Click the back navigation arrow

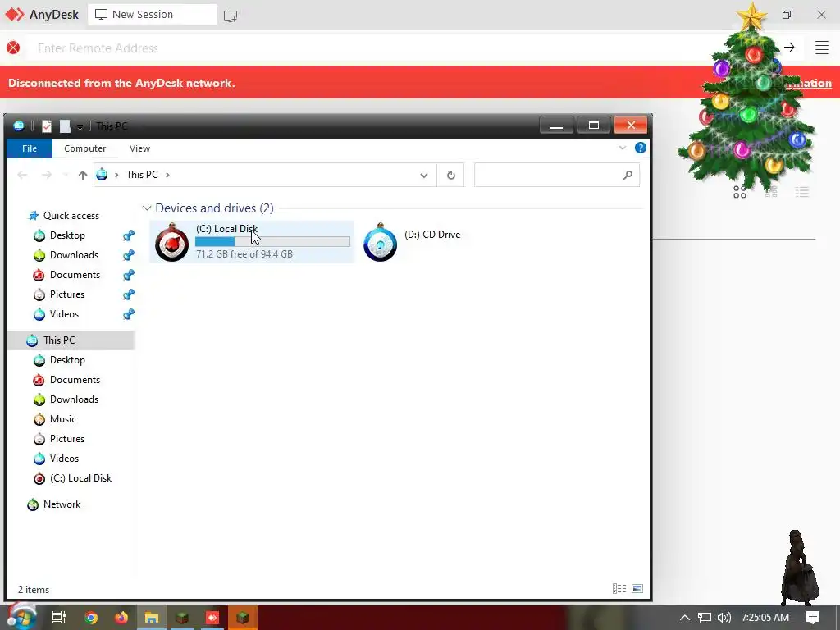coord(22,175)
